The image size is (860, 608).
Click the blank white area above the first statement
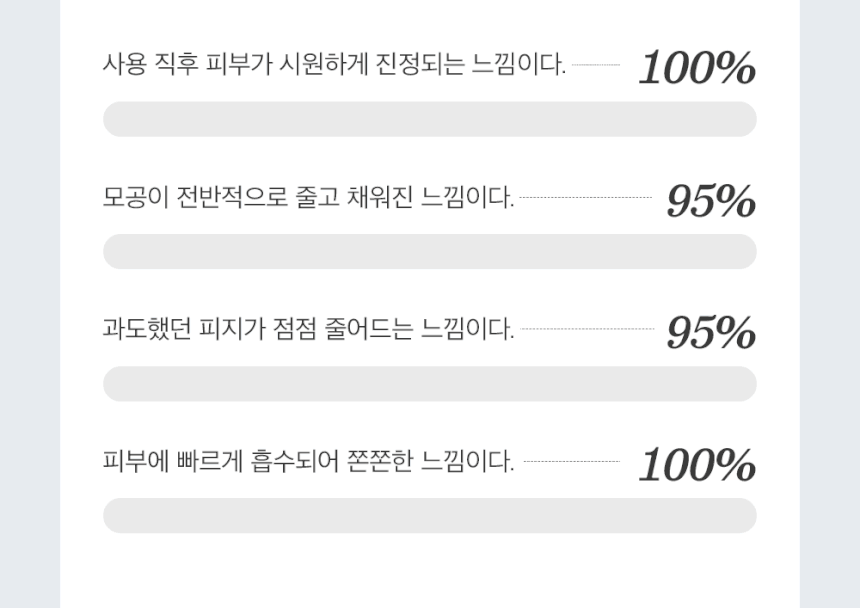tap(430, 22)
